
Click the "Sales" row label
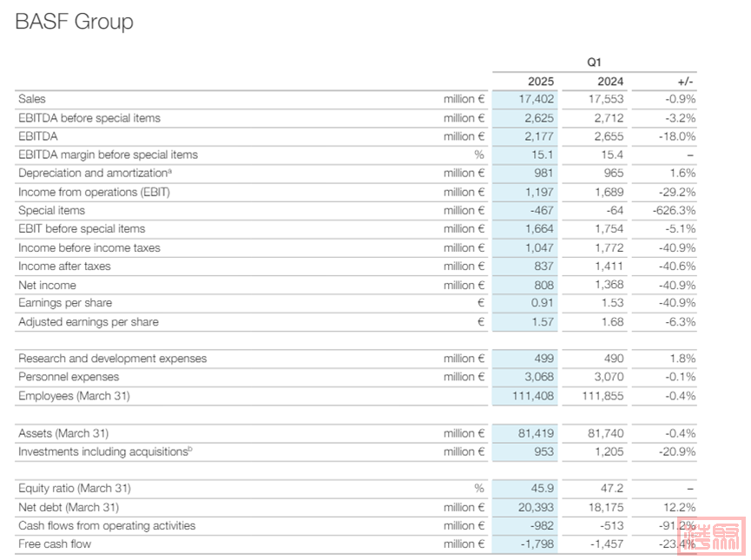click(x=32, y=99)
